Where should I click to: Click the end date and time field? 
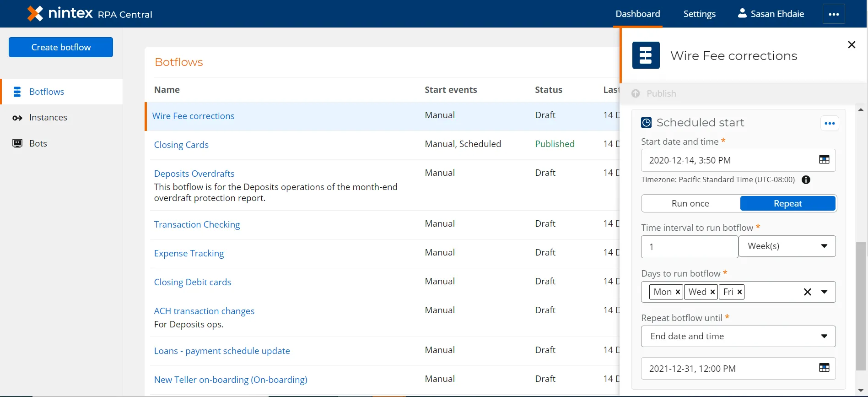point(738,369)
